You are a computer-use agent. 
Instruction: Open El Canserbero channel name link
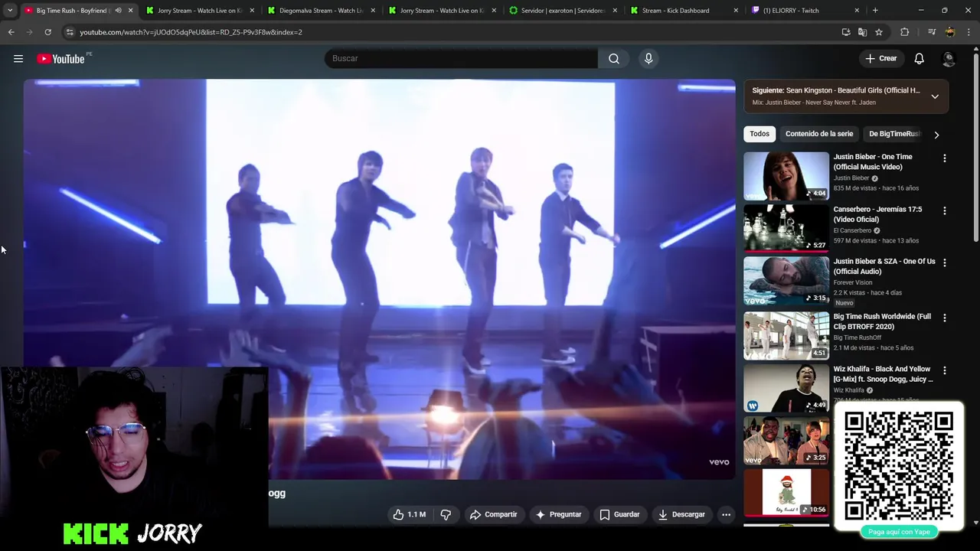pyautogui.click(x=852, y=230)
